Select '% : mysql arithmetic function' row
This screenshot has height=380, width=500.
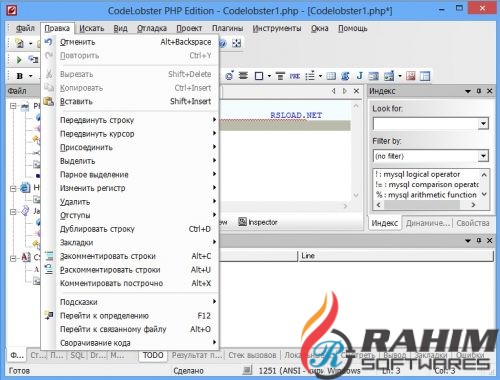(x=427, y=195)
